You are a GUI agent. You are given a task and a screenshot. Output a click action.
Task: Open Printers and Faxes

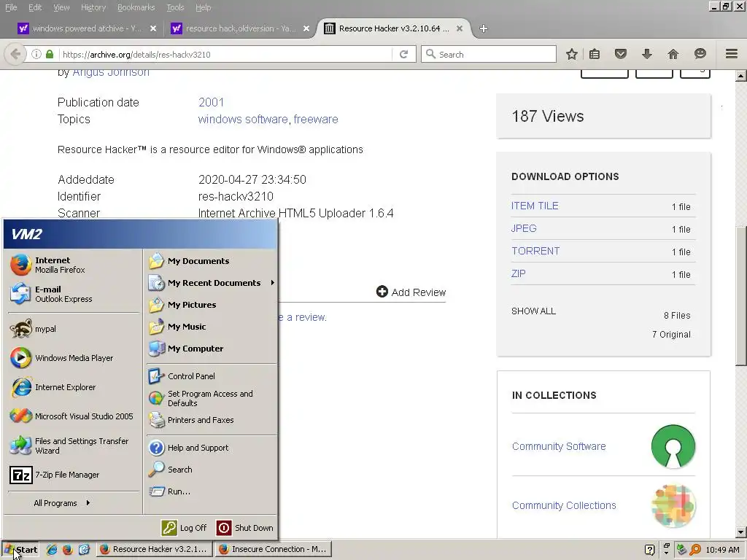pyautogui.click(x=212, y=420)
